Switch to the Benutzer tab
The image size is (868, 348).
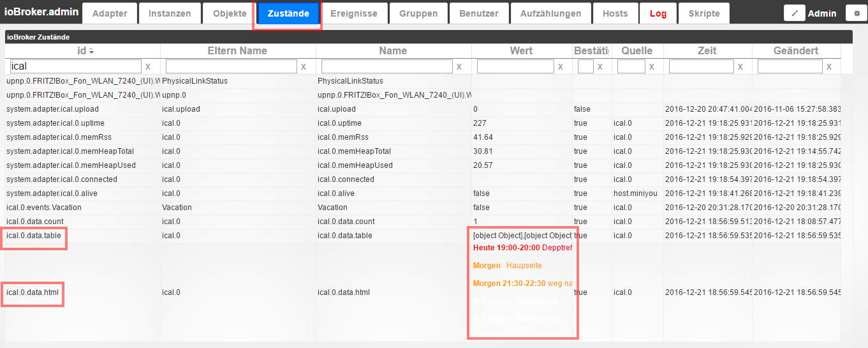(x=479, y=13)
